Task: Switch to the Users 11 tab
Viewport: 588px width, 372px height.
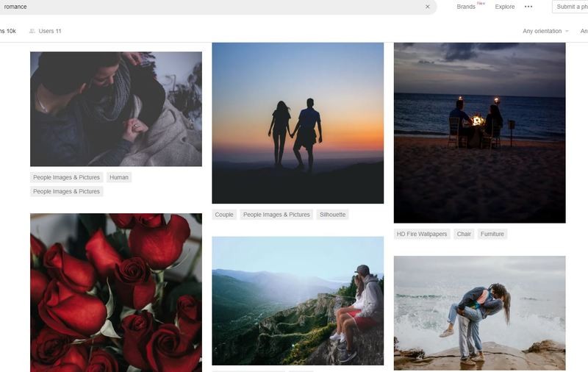Action: (46, 31)
